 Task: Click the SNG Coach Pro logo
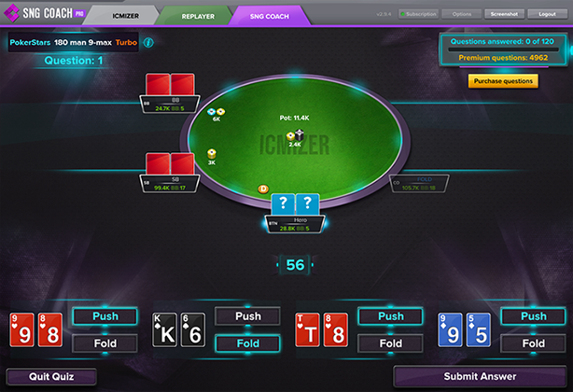(44, 13)
